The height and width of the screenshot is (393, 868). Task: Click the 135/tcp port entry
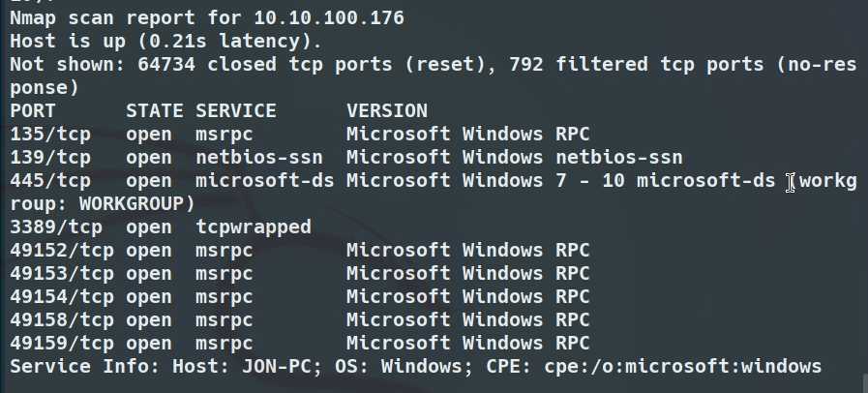coord(50,135)
